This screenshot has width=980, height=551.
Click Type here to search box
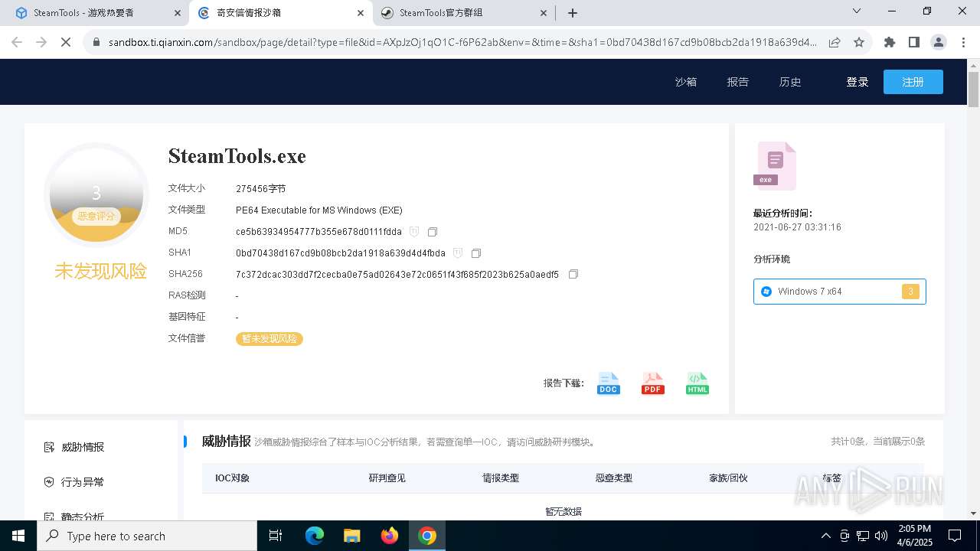click(147, 536)
